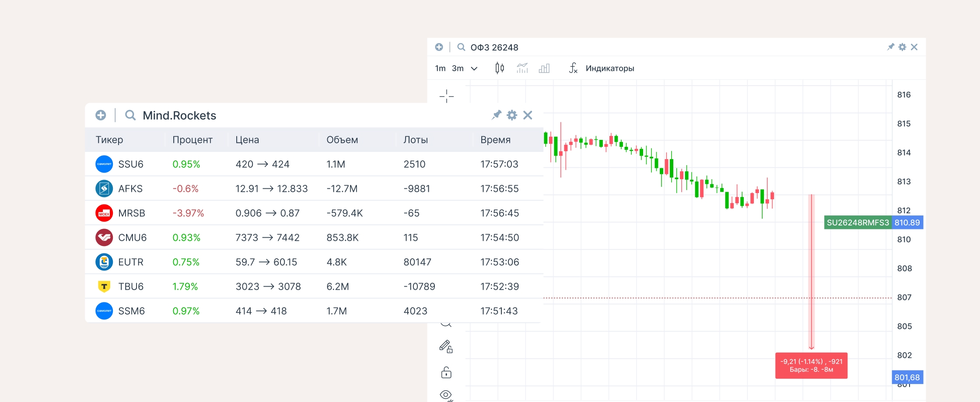Switch to the line chart type icon

click(522, 68)
